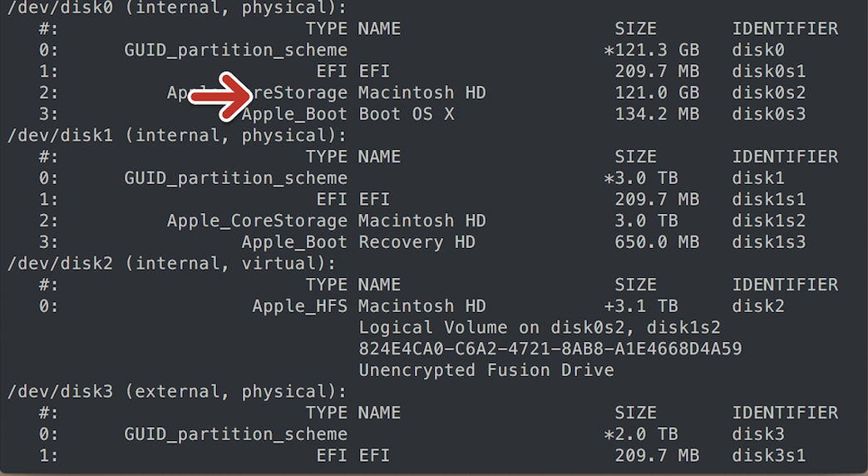Image resolution: width=868 pixels, height=476 pixels.
Task: Select the Apple_HFS type entry
Action: click(299, 306)
